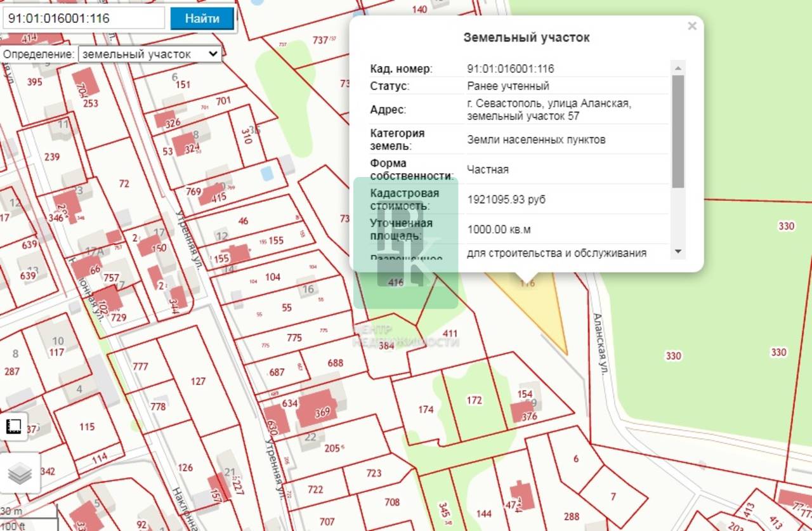The image size is (812, 531).
Task: Click parcel 775 on the map
Action: pyautogui.click(x=294, y=338)
